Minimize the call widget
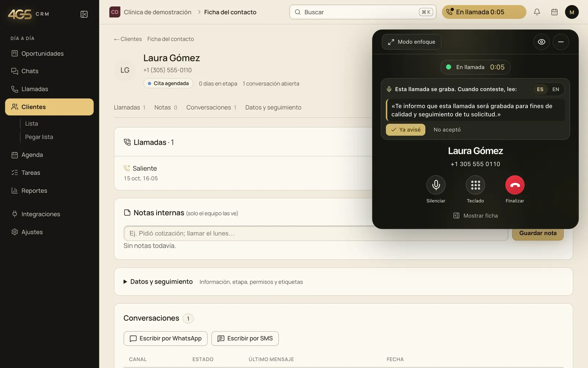 click(x=561, y=42)
